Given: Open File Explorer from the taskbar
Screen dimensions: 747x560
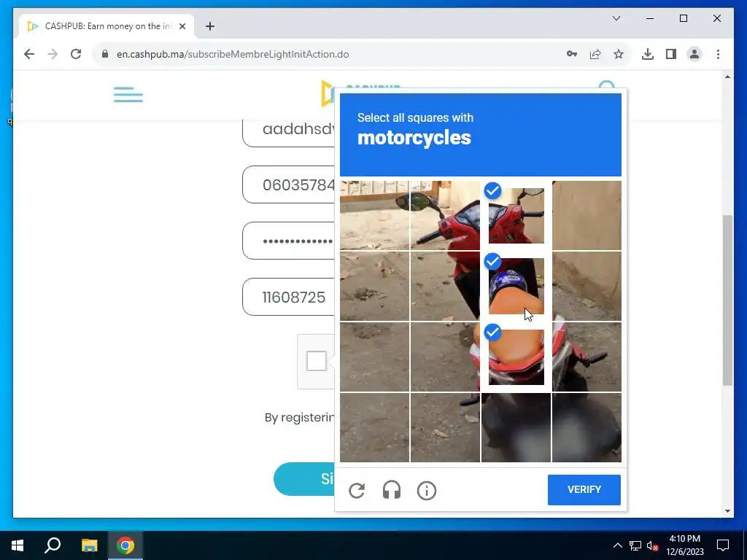Looking at the screenshot, I should coord(89,545).
